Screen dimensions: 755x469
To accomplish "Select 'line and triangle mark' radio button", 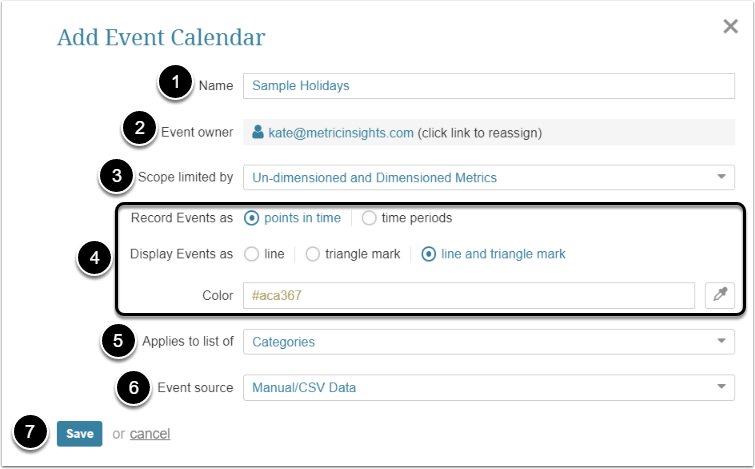I will click(x=429, y=254).
